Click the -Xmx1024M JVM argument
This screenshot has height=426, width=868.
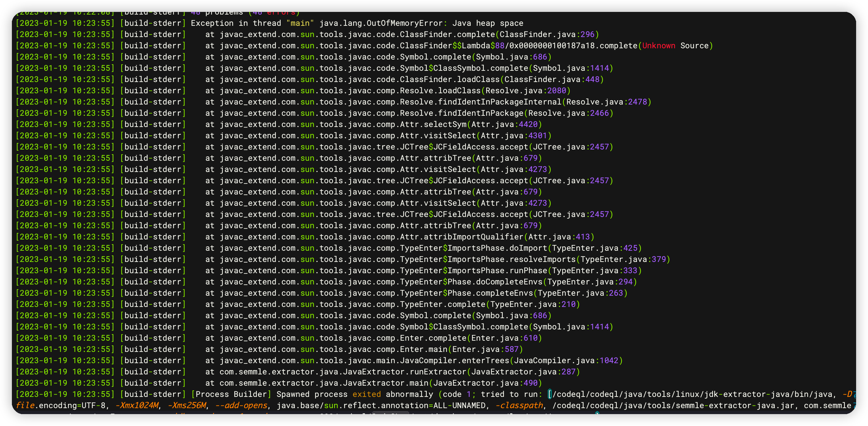137,405
